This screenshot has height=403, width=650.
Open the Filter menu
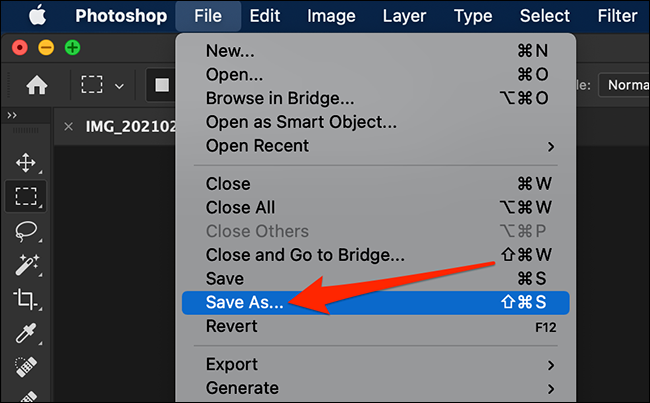(x=617, y=16)
